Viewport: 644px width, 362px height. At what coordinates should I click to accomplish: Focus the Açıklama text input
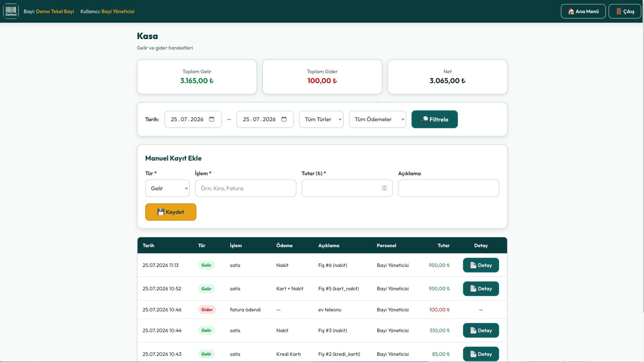(x=448, y=188)
